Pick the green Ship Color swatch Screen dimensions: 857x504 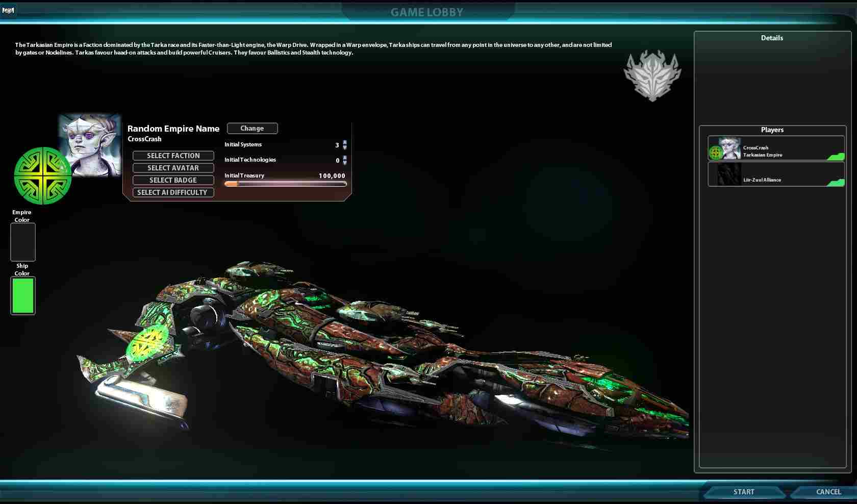pos(23,295)
